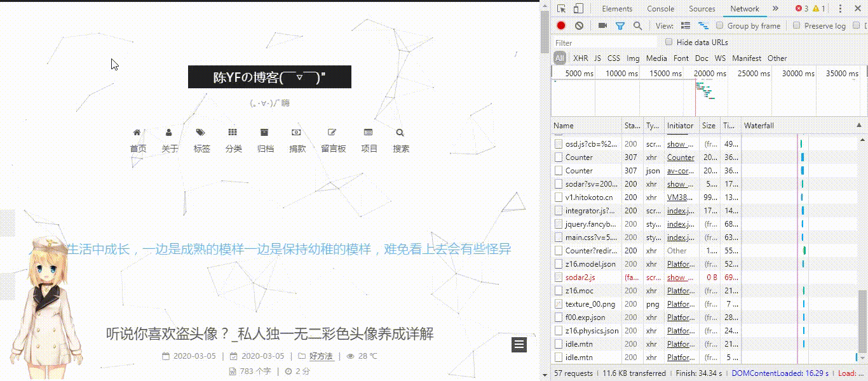Sort requests by Size column header
This screenshot has width=868, height=381.
pos(709,126)
